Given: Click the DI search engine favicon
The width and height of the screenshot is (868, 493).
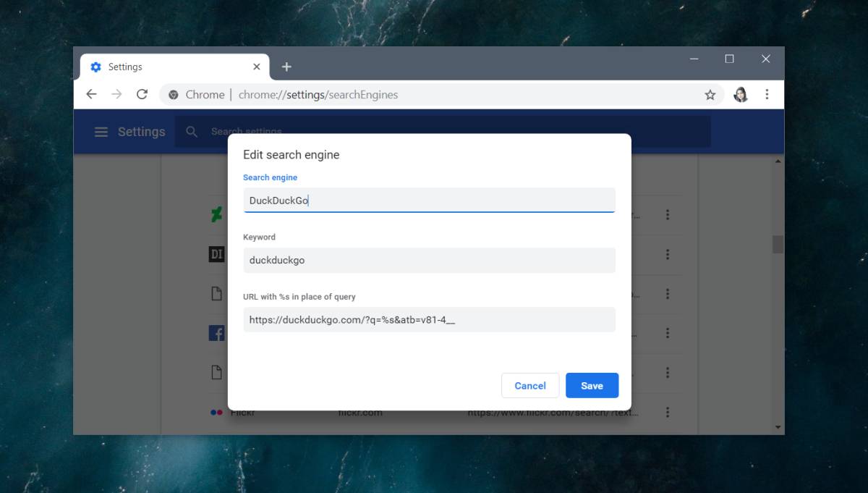Looking at the screenshot, I should (216, 254).
